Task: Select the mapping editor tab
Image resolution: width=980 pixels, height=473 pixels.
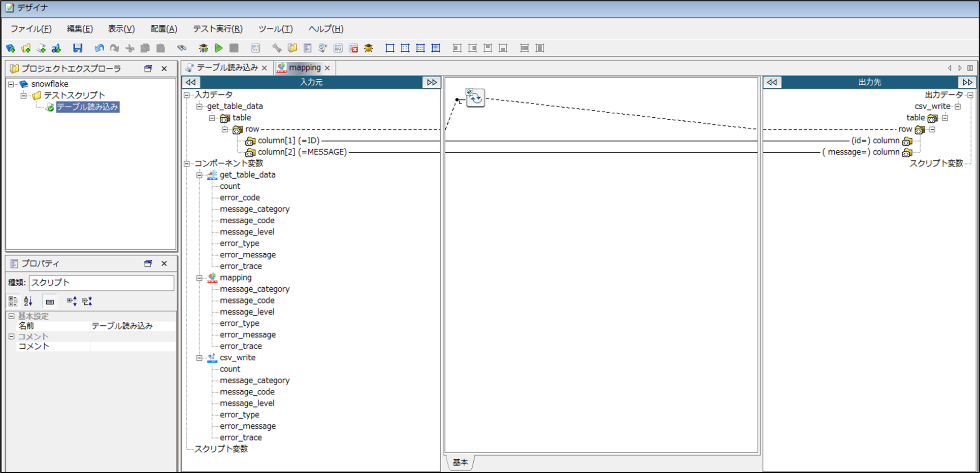Action: [304, 68]
